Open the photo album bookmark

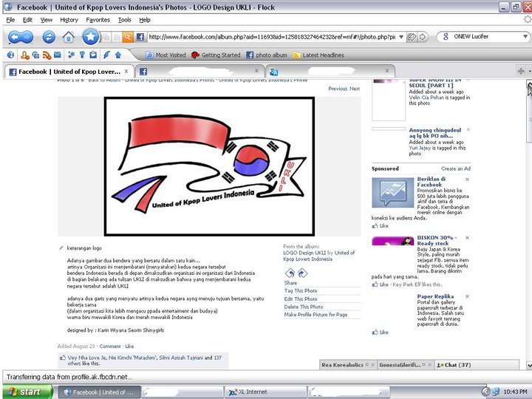(x=267, y=55)
